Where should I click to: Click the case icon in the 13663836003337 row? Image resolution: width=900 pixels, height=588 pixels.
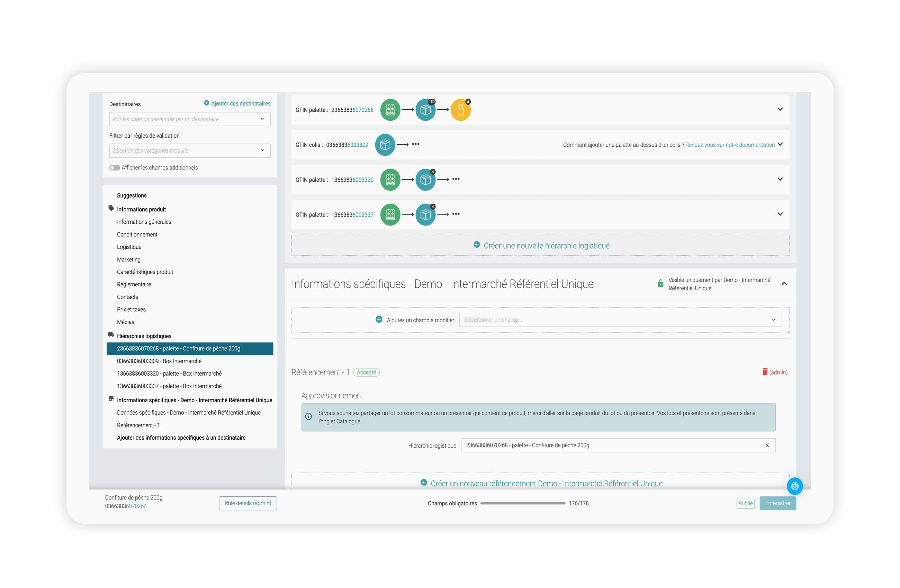[425, 215]
